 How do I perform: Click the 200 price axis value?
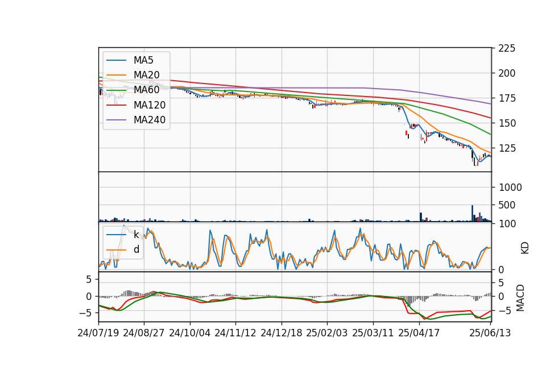coord(507,73)
